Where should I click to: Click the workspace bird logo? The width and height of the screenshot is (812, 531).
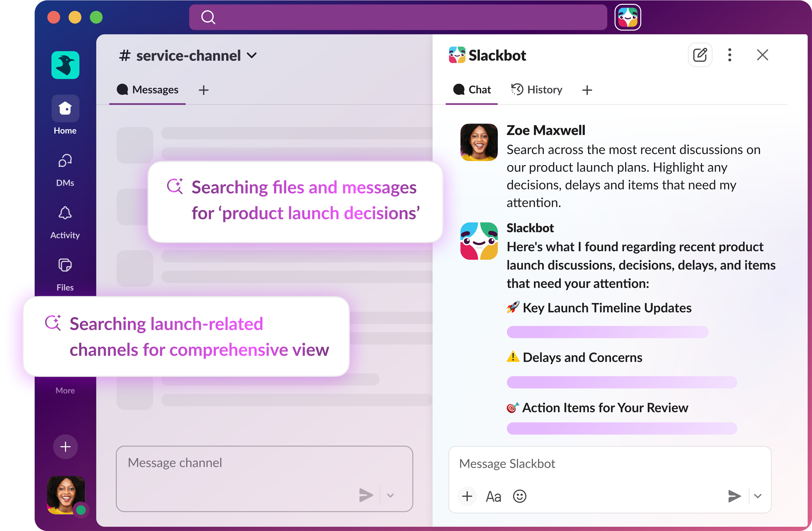(x=65, y=65)
